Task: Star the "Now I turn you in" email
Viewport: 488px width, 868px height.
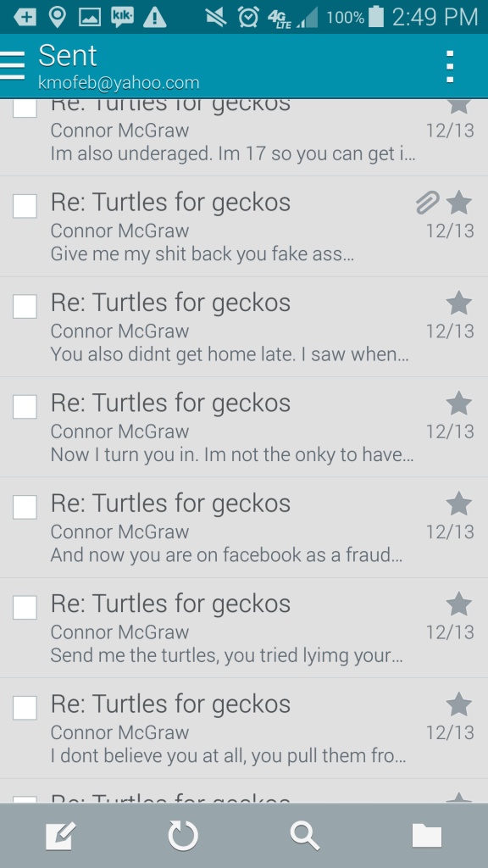Action: pyautogui.click(x=458, y=403)
